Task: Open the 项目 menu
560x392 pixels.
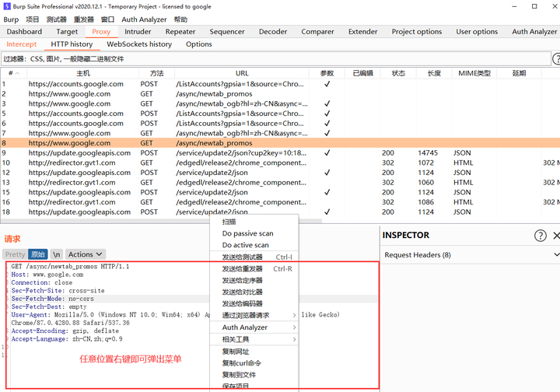Action: click(32, 19)
